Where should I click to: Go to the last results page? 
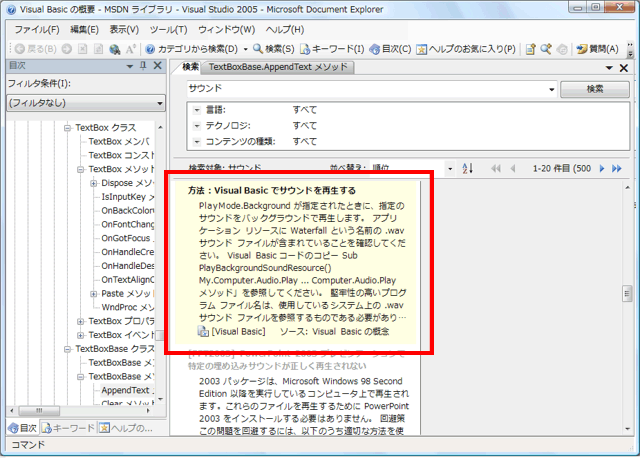tap(617, 168)
